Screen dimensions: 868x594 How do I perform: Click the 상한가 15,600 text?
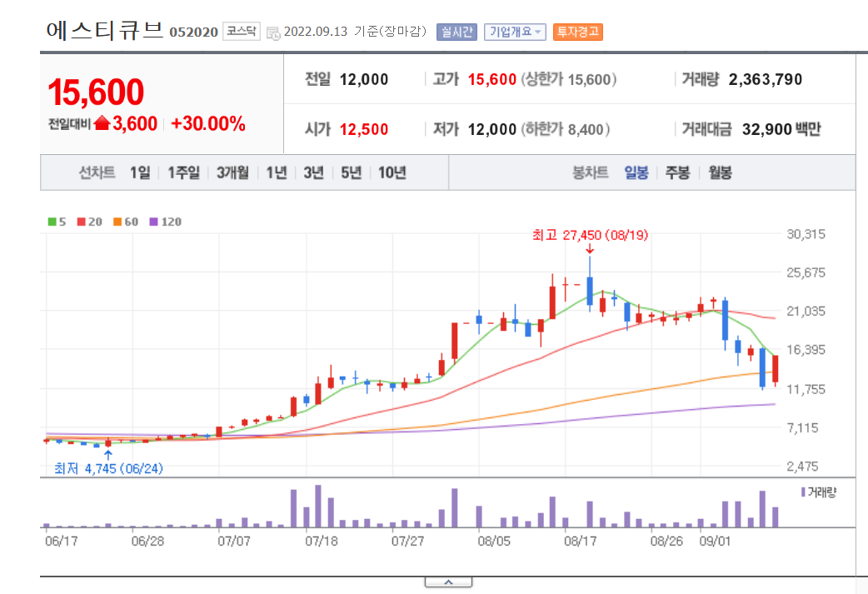point(568,80)
